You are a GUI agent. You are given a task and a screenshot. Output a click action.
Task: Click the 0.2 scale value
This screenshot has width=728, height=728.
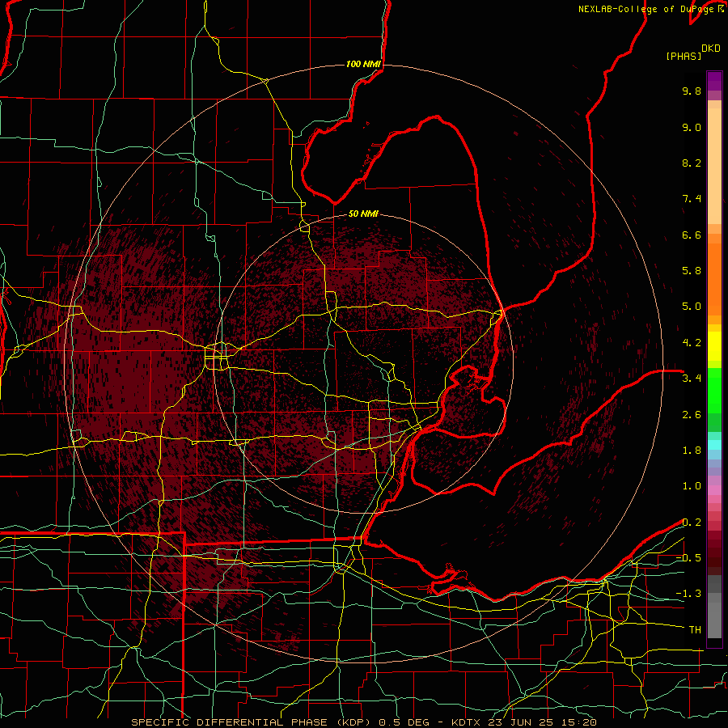[x=692, y=523]
